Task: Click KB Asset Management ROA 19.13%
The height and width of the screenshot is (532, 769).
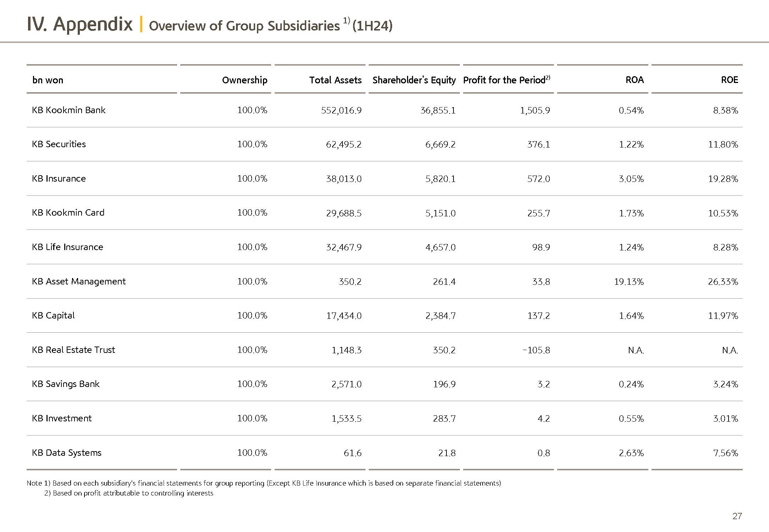Action: (629, 282)
